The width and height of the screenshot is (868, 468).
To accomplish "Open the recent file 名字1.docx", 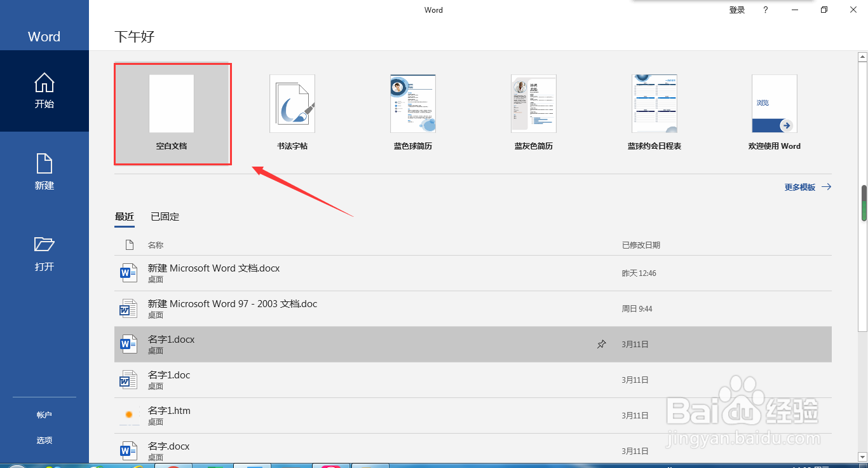I will [473, 345].
